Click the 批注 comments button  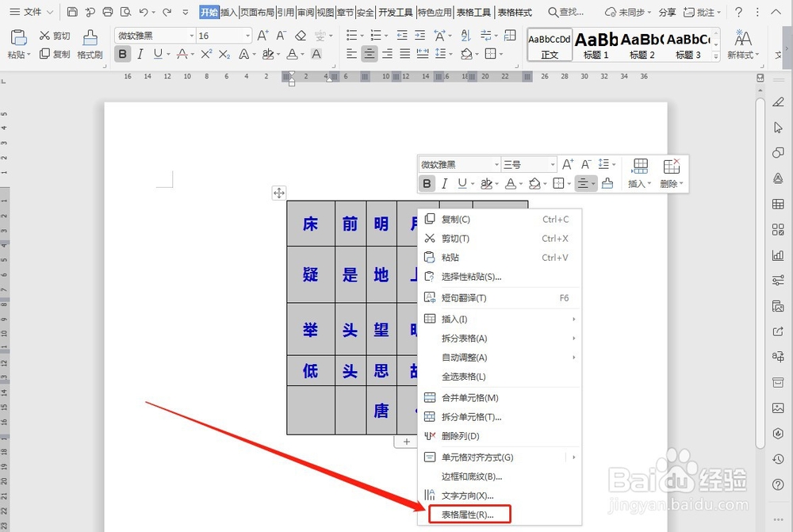tap(702, 12)
